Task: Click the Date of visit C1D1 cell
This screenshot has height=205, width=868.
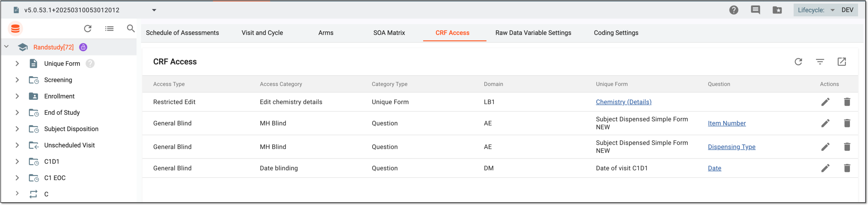Action: coord(621,168)
